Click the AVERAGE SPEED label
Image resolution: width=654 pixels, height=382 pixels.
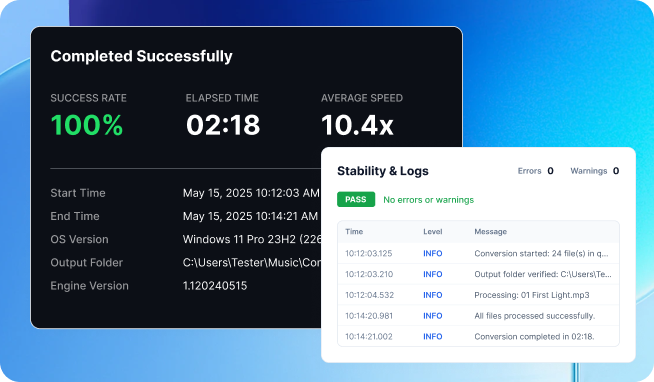[362, 98]
